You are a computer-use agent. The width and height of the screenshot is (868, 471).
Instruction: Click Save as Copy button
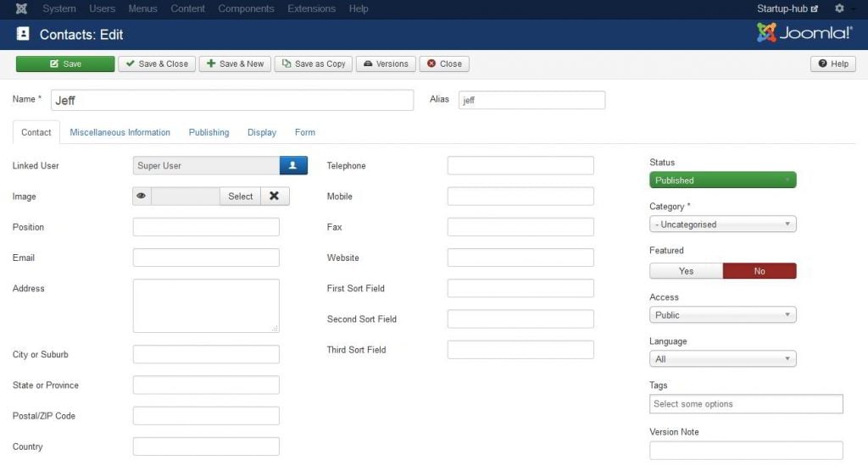(x=313, y=64)
